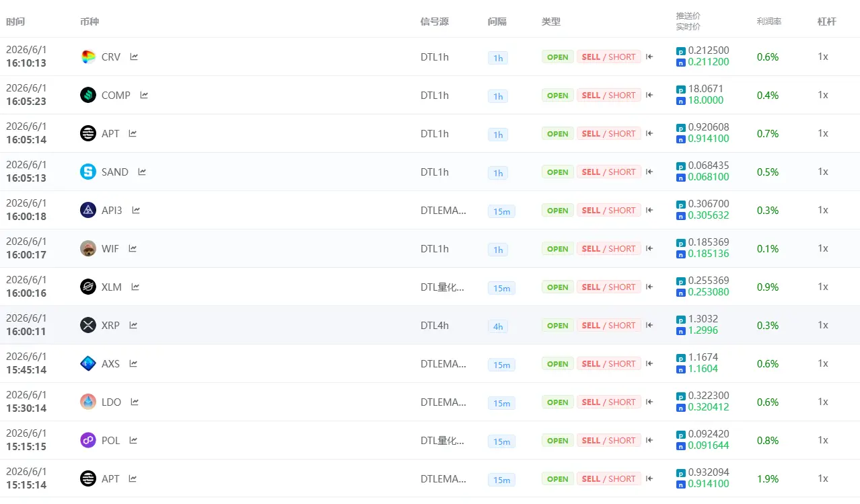Click the jump arrow icon in COMP row
Image resolution: width=860 pixels, height=504 pixels.
[x=649, y=96]
